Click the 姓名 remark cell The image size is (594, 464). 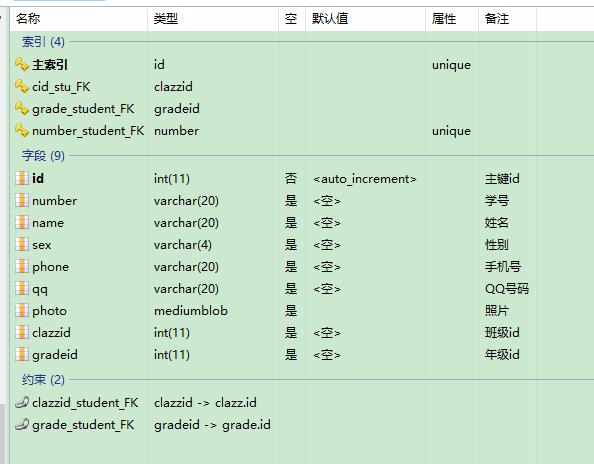(497, 222)
